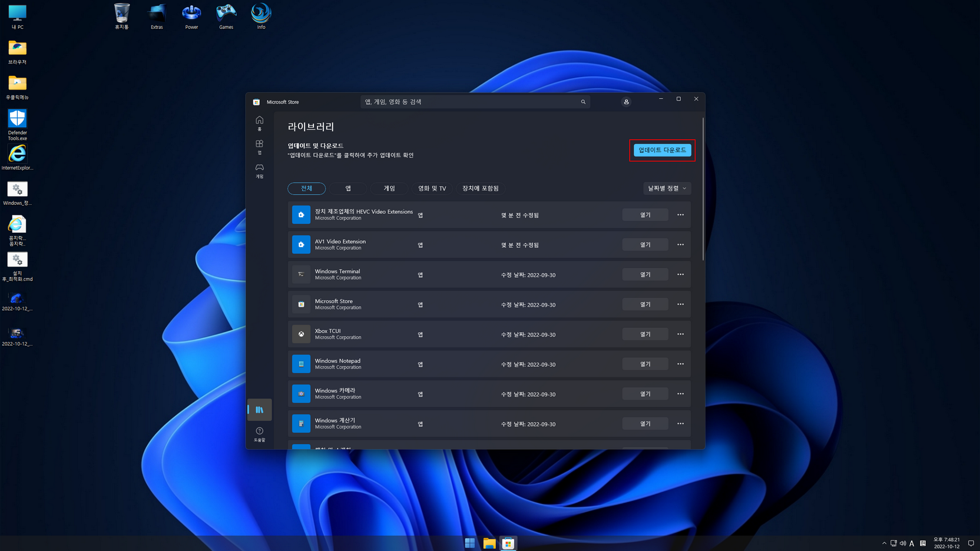The width and height of the screenshot is (980, 551).
Task: Open the 날짜별 정렬 sort dropdown
Action: (x=667, y=188)
